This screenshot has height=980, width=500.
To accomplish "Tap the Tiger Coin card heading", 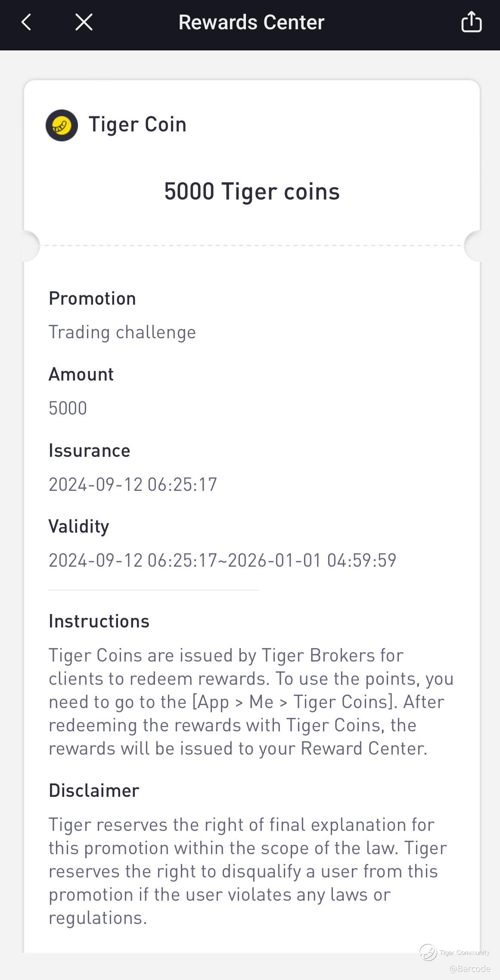I will point(137,125).
